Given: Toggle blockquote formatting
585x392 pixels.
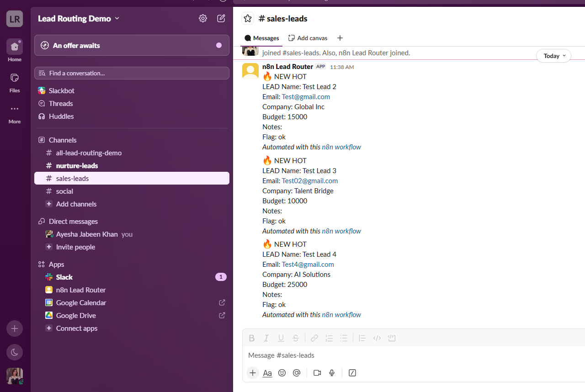Looking at the screenshot, I should pyautogui.click(x=362, y=338).
